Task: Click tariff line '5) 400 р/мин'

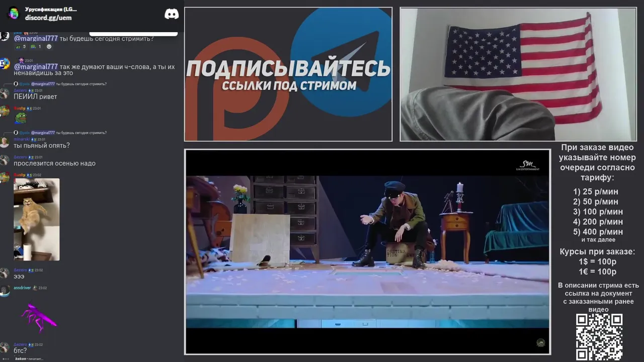Action: coord(598,232)
